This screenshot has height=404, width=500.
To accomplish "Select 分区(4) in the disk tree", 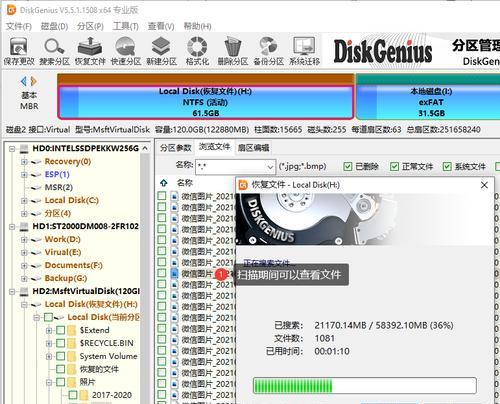I will [58, 213].
